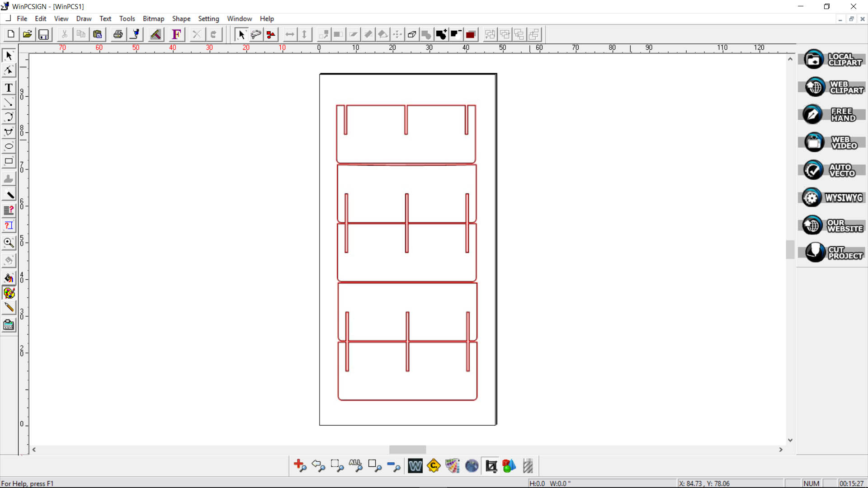Click the vertical scrollbar up arrow
Screen dimensions: 868x488
[790, 59]
